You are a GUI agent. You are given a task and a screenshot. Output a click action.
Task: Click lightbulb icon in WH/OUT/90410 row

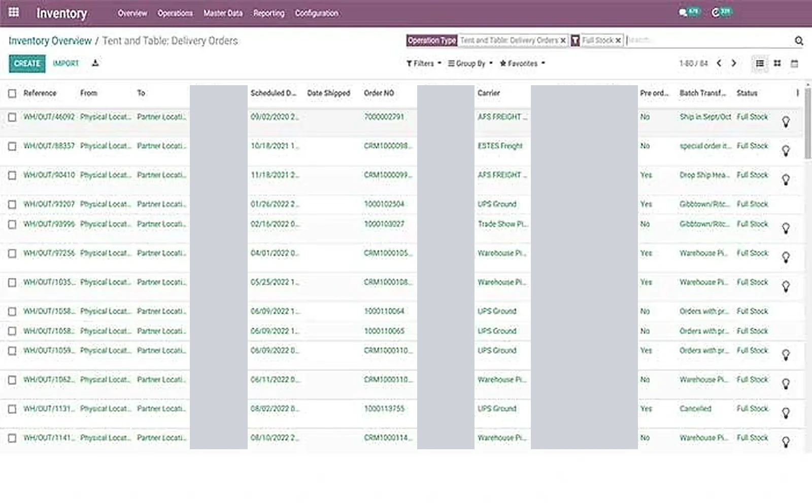click(786, 179)
